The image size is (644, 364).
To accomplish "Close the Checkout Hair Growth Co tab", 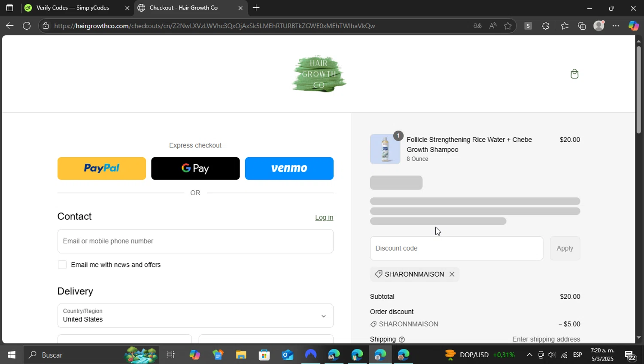I will [x=240, y=8].
